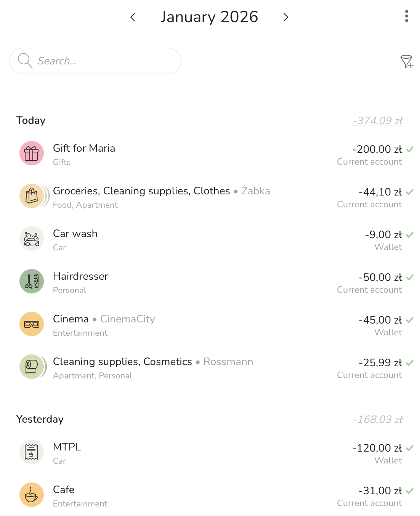Select the pink Gifts present icon
420x516 pixels.
31,153
